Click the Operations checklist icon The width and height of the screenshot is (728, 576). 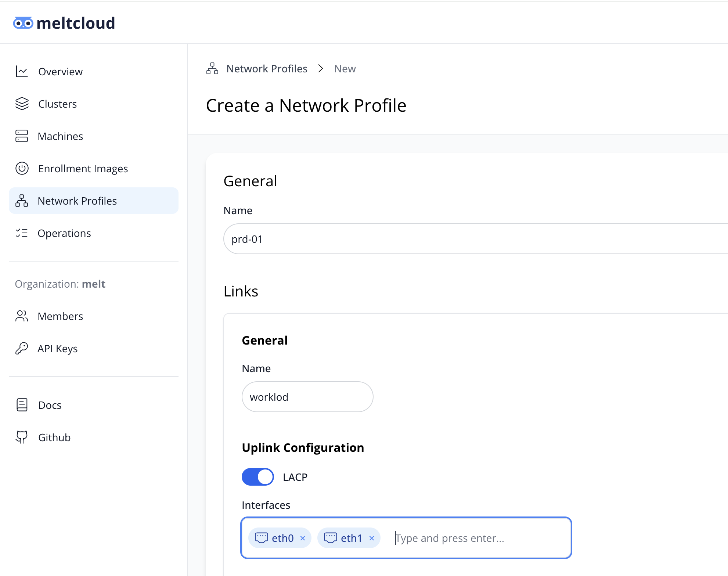point(22,233)
